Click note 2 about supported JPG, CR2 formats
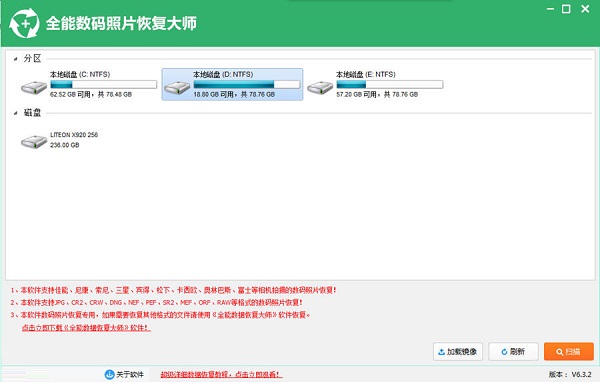Screen dimensions: 600x382 157,302
